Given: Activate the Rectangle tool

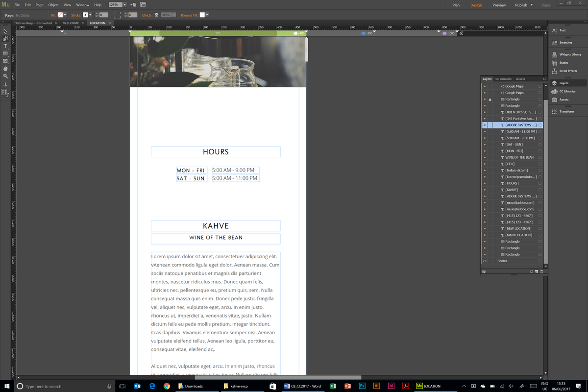Looking at the screenshot, I should click(5, 53).
